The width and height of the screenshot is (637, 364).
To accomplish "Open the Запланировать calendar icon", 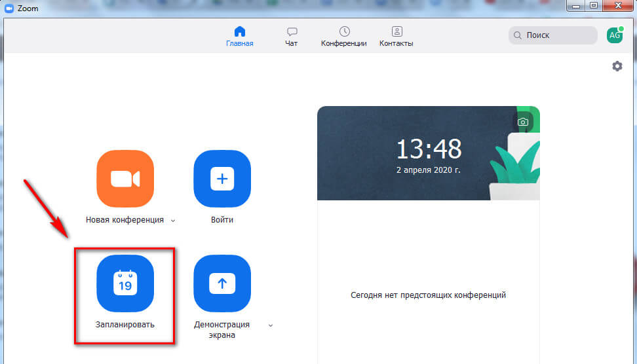I will [125, 283].
